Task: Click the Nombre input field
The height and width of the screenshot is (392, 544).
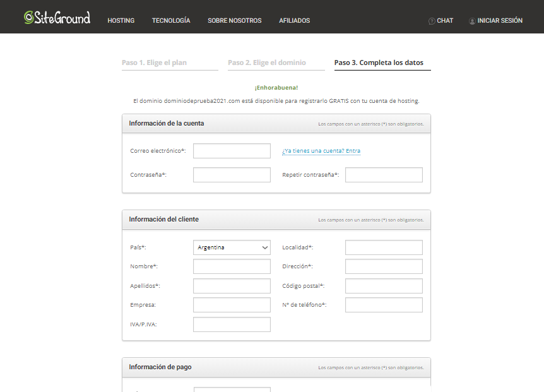Action: (x=232, y=266)
